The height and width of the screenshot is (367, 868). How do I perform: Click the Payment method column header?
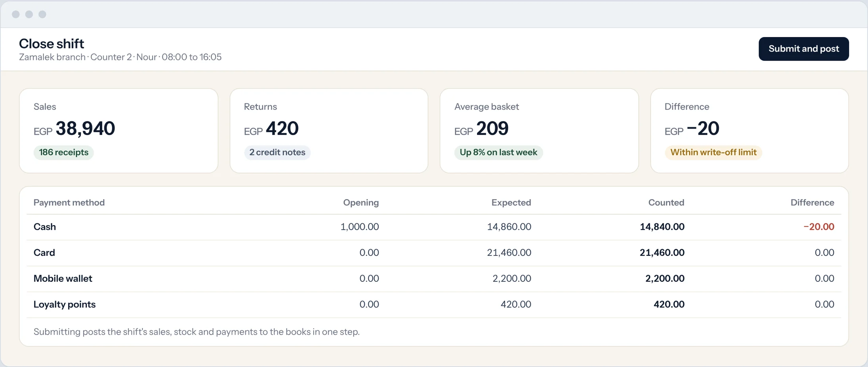pos(69,203)
